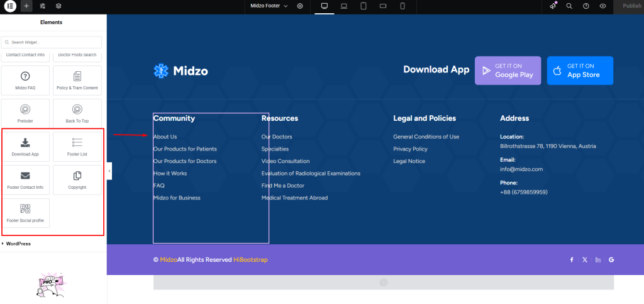The height and width of the screenshot is (304, 644).
Task: Click the Address column heading
Action: coord(514,118)
